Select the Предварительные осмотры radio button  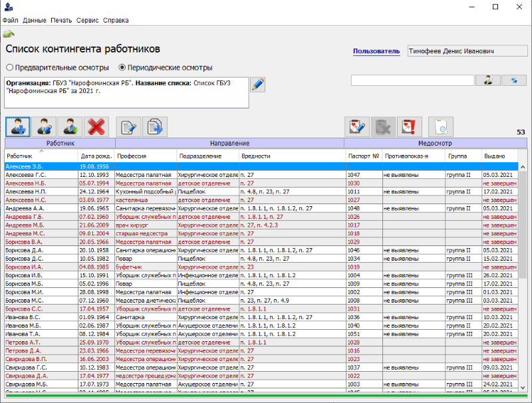10,67
